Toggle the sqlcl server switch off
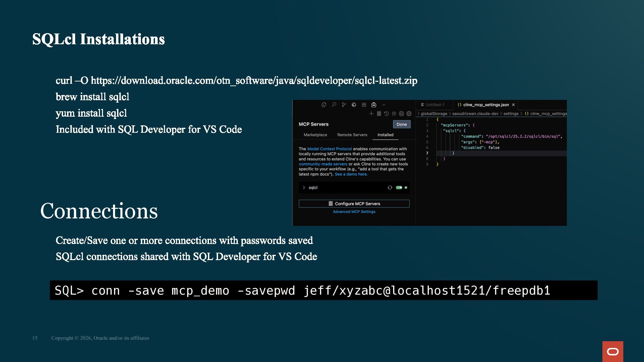This screenshot has width=644, height=362. 399,188
